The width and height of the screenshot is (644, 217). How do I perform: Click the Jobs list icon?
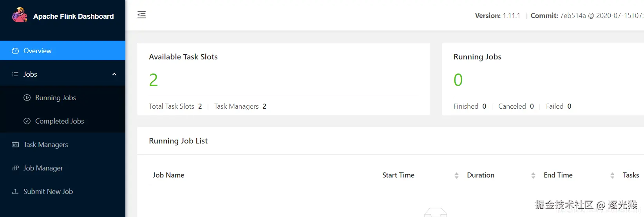coord(15,74)
